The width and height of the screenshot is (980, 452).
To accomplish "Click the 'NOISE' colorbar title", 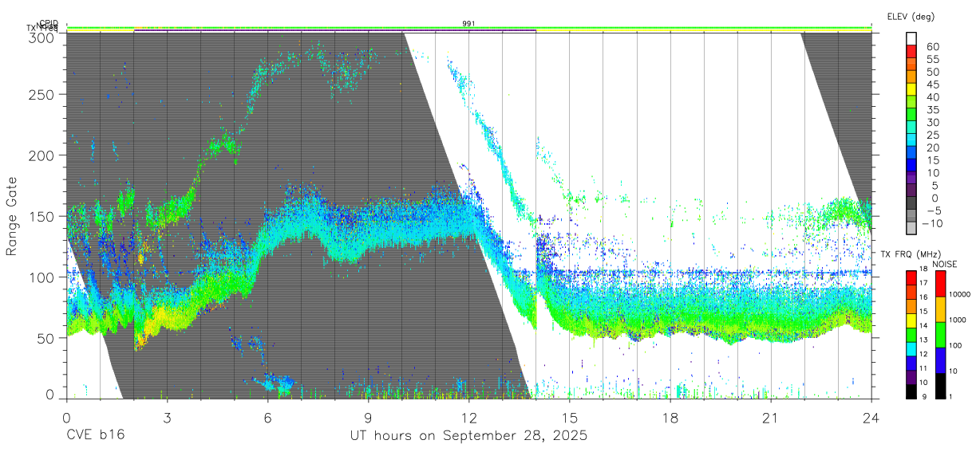I will pos(944,264).
